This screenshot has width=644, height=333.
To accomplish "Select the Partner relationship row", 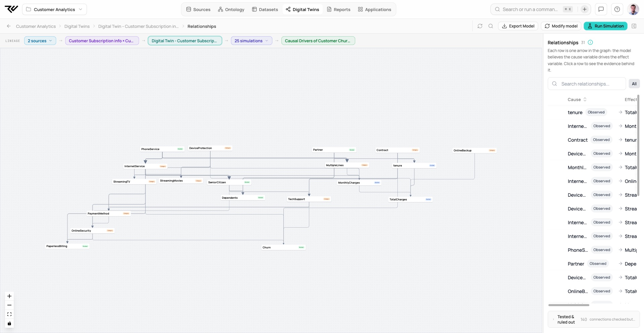I will tap(592, 264).
